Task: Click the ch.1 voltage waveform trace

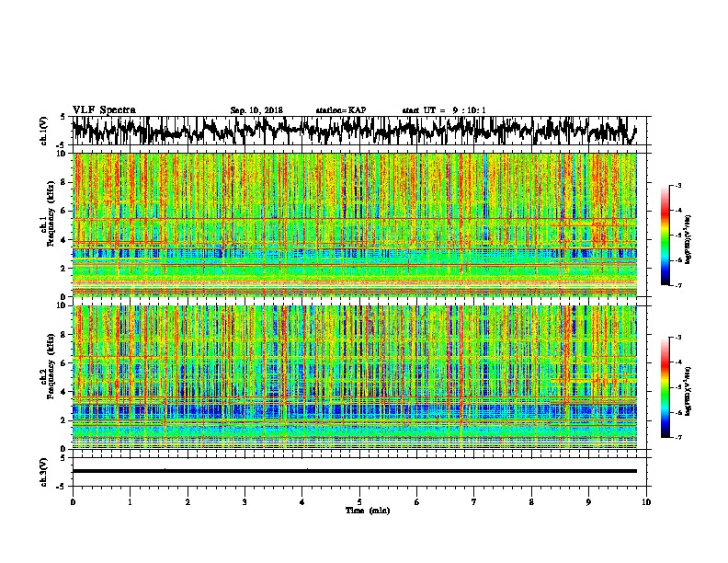Action: (x=354, y=131)
